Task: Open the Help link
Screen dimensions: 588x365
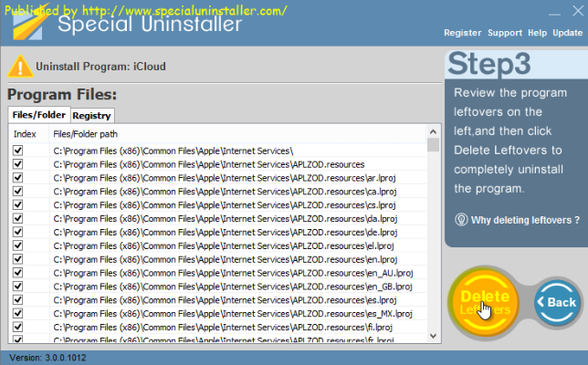Action: tap(538, 33)
